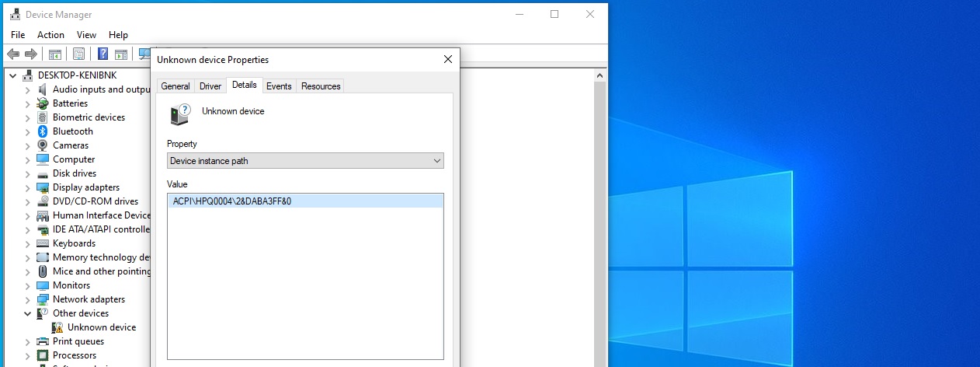Screen dimensions: 980x367
Task: Click the Print queues printer icon
Action: (43, 341)
